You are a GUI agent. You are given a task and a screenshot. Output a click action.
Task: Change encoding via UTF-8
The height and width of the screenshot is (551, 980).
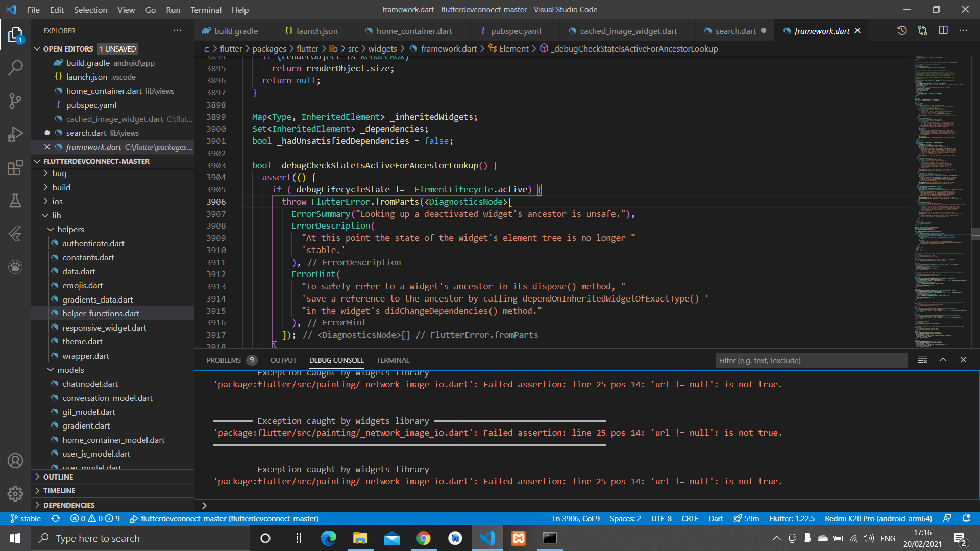661,518
